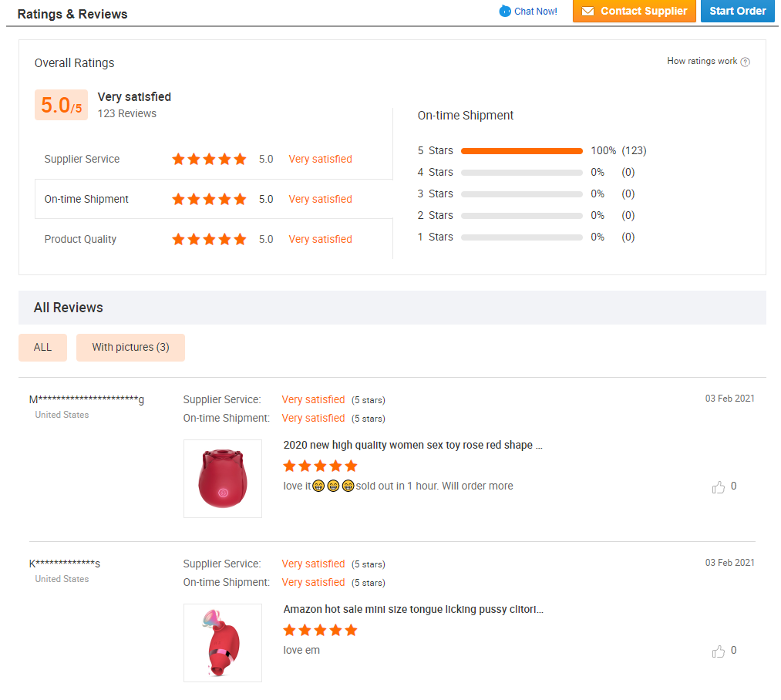Filter reviews With pictures (3)
The width and height of the screenshot is (781, 700).
click(130, 347)
